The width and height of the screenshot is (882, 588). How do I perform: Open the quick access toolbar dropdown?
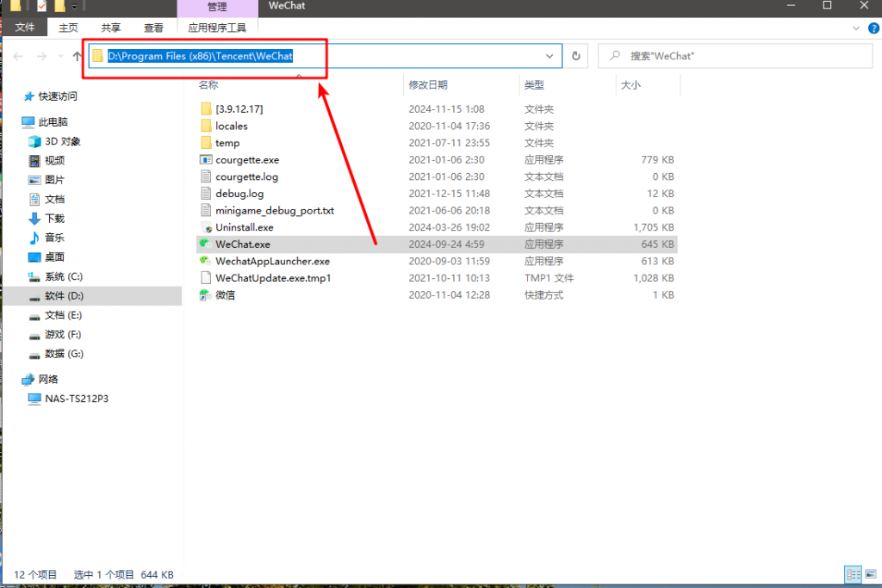coord(74,7)
